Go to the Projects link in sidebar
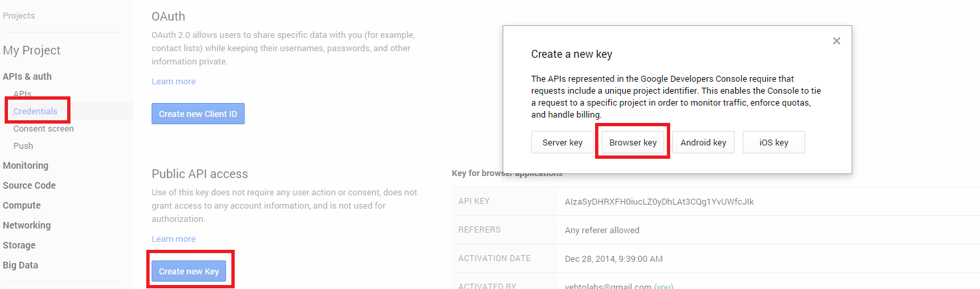The width and height of the screenshot is (980, 289). coord(19,15)
